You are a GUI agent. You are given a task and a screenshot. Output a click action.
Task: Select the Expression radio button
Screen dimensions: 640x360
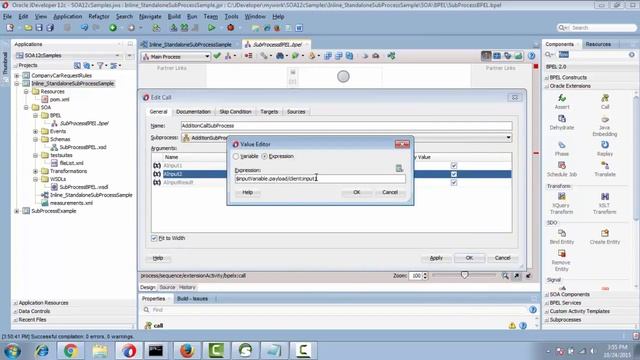click(264, 156)
